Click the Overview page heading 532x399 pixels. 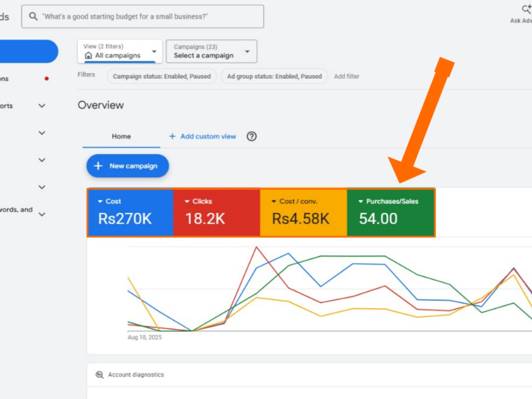point(101,105)
